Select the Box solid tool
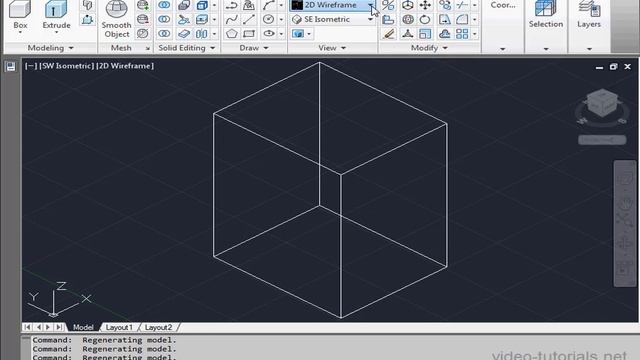This screenshot has width=640, height=360. 20,13
